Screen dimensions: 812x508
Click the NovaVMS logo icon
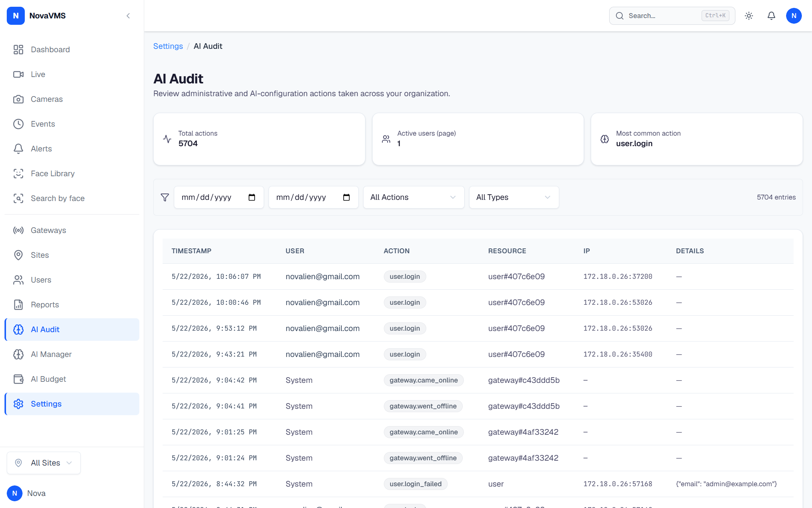point(16,16)
